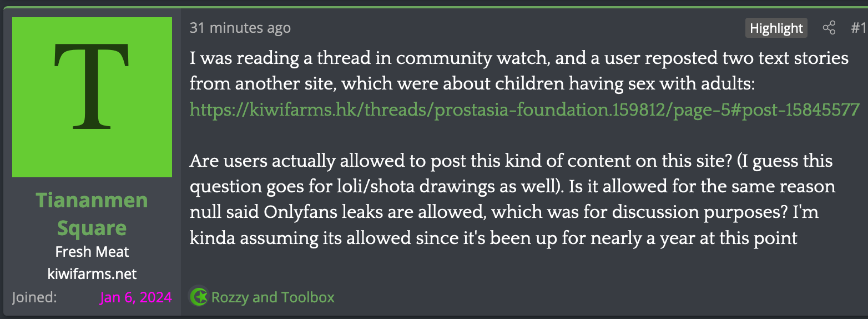
Task: Click the Jan 6, 2024 join date
Action: [x=136, y=297]
